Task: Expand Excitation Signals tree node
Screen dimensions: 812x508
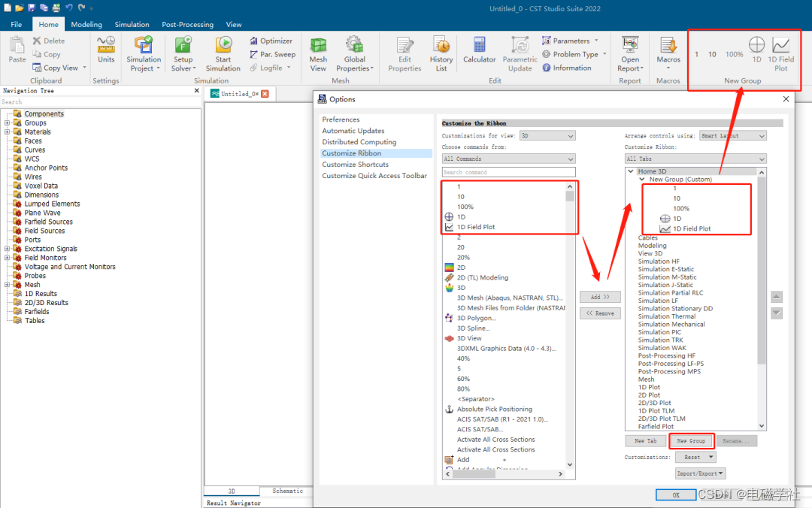Action: coord(8,249)
